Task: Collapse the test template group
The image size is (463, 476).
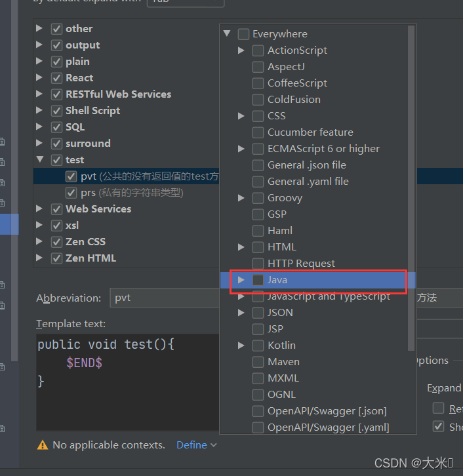Action: pyautogui.click(x=40, y=159)
